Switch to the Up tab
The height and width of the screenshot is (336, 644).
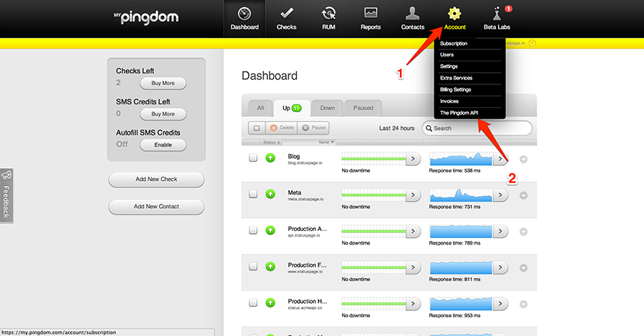[292, 109]
